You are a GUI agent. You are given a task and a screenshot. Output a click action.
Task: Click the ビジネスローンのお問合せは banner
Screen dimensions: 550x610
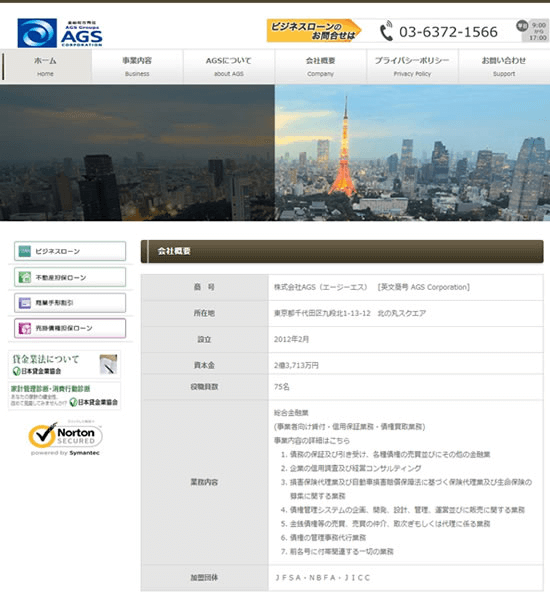coord(314,31)
